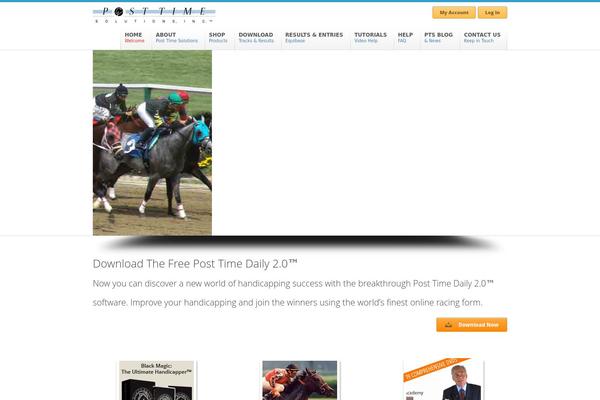Open the jockey on horse thumbnail
This screenshot has height=400, width=600.
pyautogui.click(x=300, y=380)
